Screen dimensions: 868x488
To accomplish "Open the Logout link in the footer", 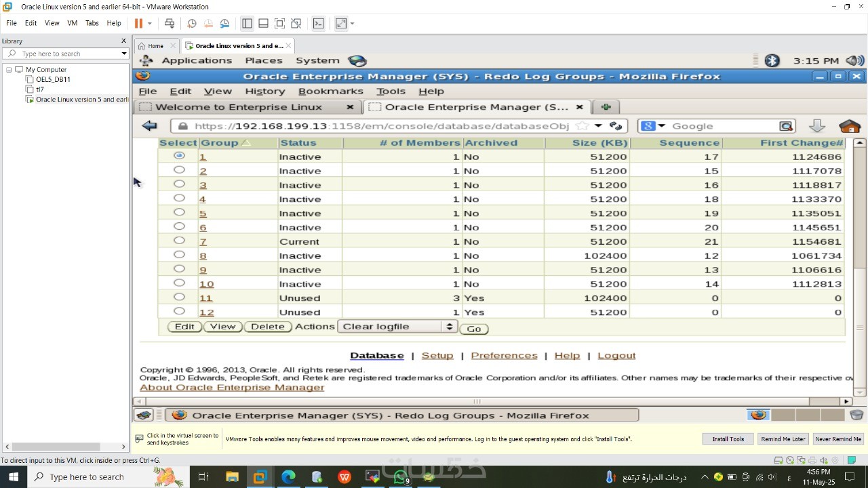I will (x=616, y=355).
